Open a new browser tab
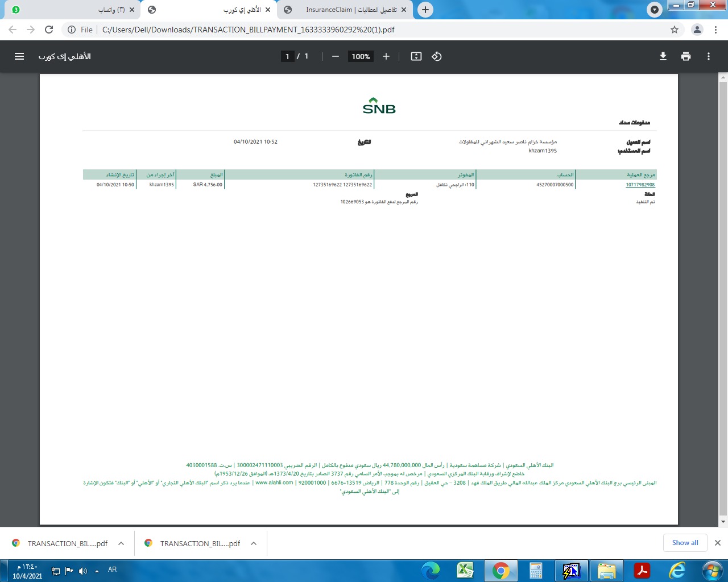The image size is (728, 582). [425, 10]
